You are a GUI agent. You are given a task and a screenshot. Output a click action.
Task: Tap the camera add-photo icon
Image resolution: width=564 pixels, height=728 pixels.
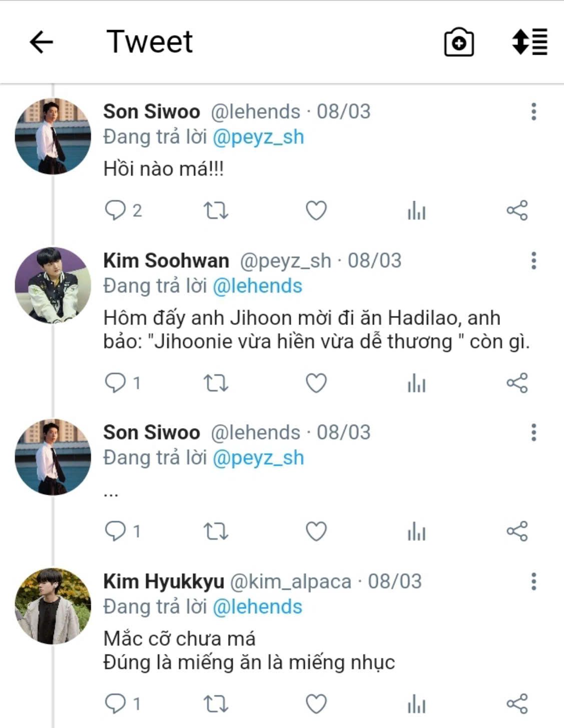click(x=458, y=42)
